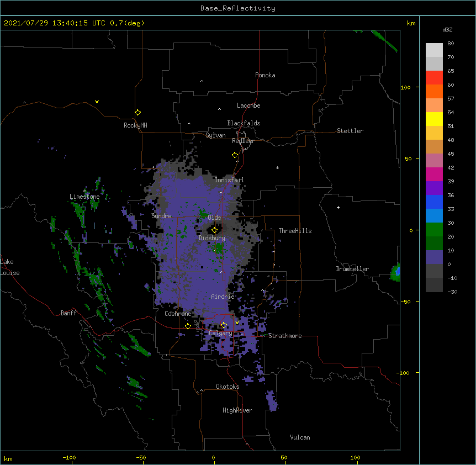The image size is (476, 465).
Task: Click the km unit label at top right
Action: pyautogui.click(x=411, y=23)
